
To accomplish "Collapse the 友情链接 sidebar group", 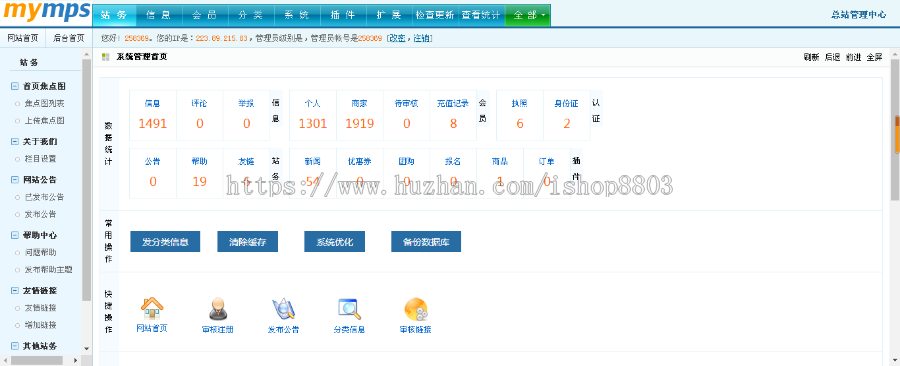I will pos(15,290).
